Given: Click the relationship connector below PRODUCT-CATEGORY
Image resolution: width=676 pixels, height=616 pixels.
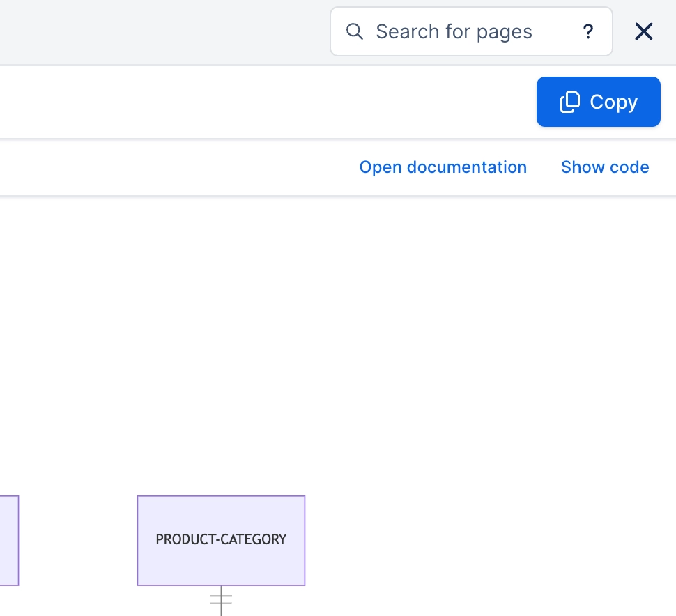Looking at the screenshot, I should (221, 601).
